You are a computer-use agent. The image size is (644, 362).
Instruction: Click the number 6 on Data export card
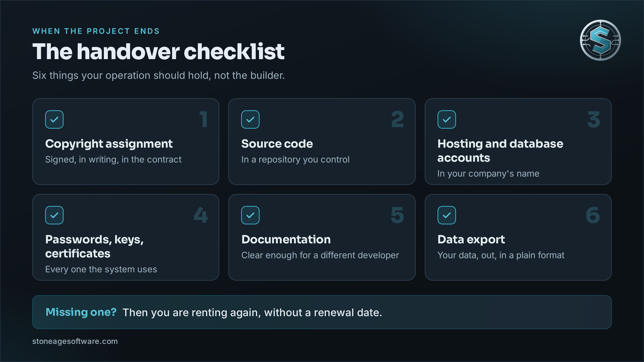[593, 215]
